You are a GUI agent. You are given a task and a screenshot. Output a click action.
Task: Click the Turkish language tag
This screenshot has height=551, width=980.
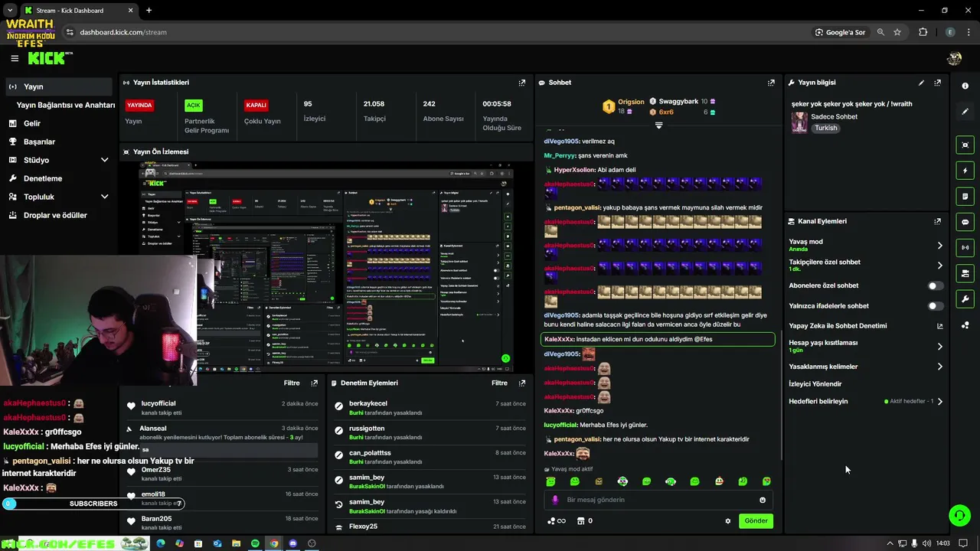pyautogui.click(x=826, y=128)
